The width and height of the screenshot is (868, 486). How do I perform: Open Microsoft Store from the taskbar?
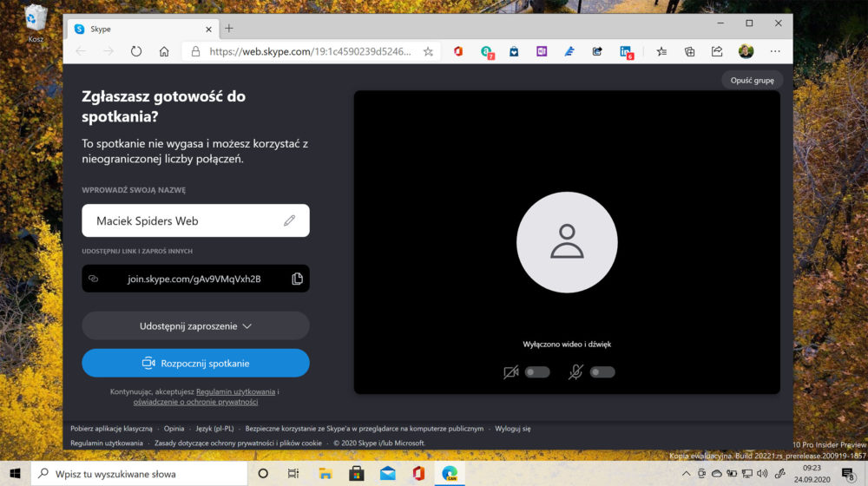point(357,473)
